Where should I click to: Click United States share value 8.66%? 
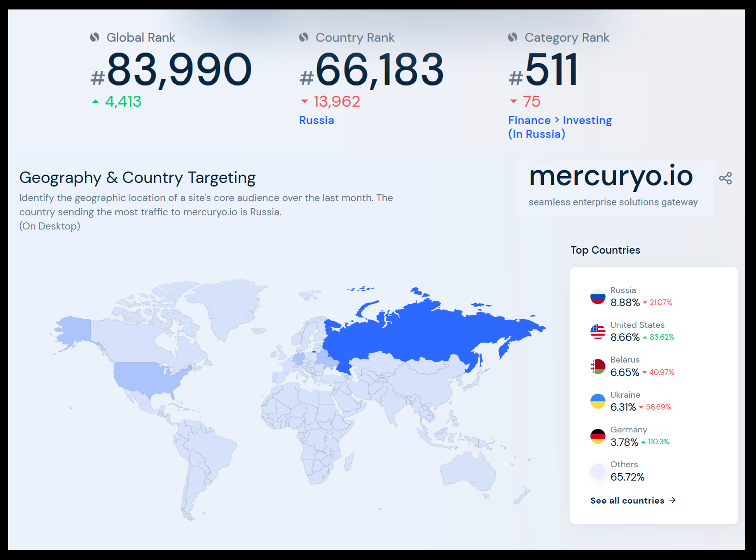[625, 338]
